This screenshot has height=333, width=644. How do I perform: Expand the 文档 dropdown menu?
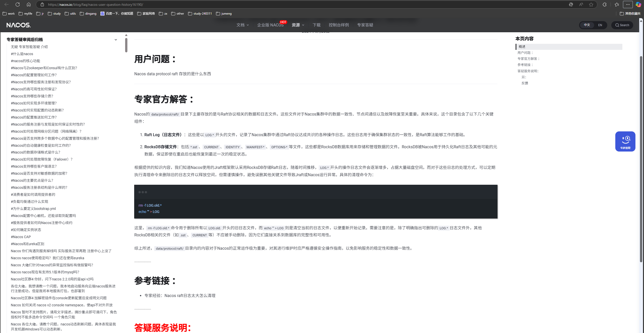(242, 25)
